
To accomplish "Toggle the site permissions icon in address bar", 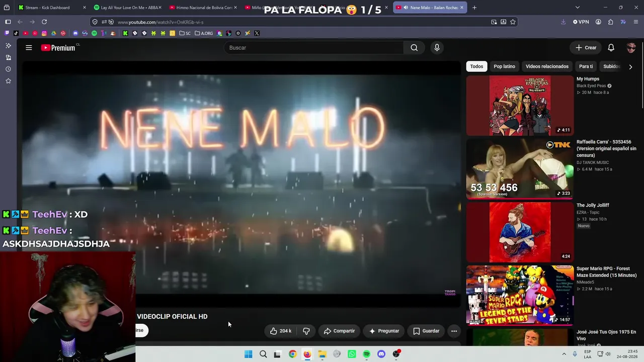I will tap(104, 22).
